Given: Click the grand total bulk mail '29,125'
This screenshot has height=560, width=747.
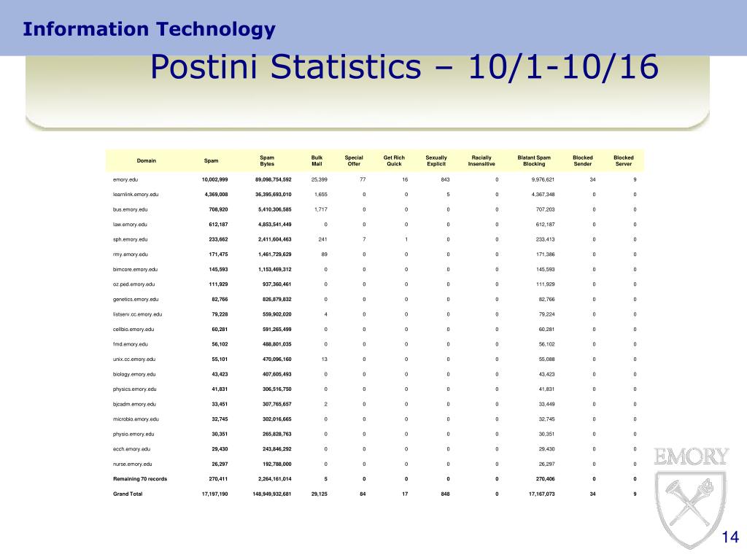Looking at the screenshot, I should coord(320,494).
